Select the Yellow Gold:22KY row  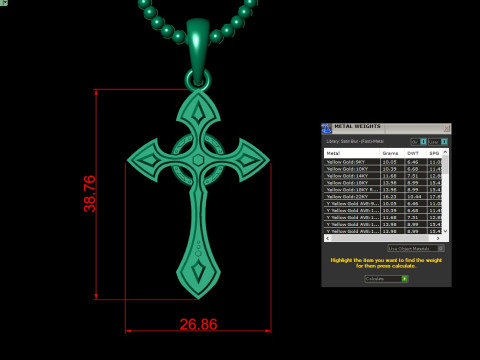pos(383,197)
